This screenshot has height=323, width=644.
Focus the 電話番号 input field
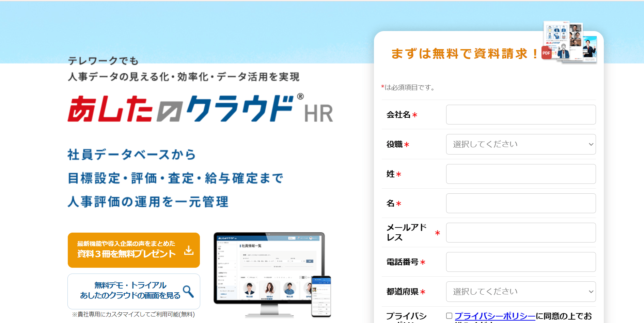pyautogui.click(x=521, y=262)
